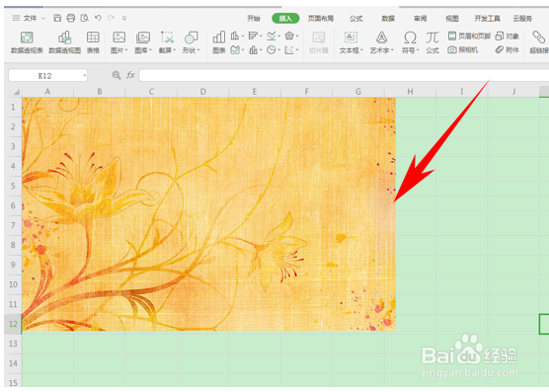Insert a 数据透视图 pivot chart

point(65,42)
